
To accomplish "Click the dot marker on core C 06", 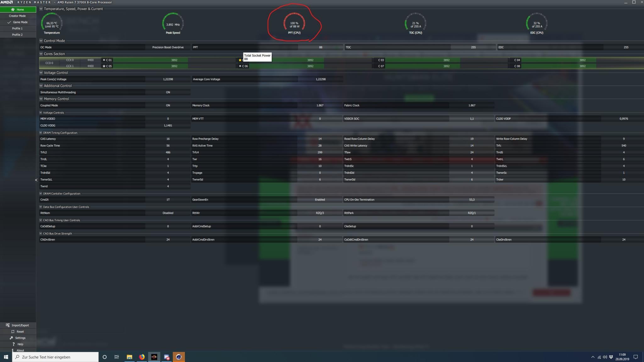I will click(x=240, y=66).
